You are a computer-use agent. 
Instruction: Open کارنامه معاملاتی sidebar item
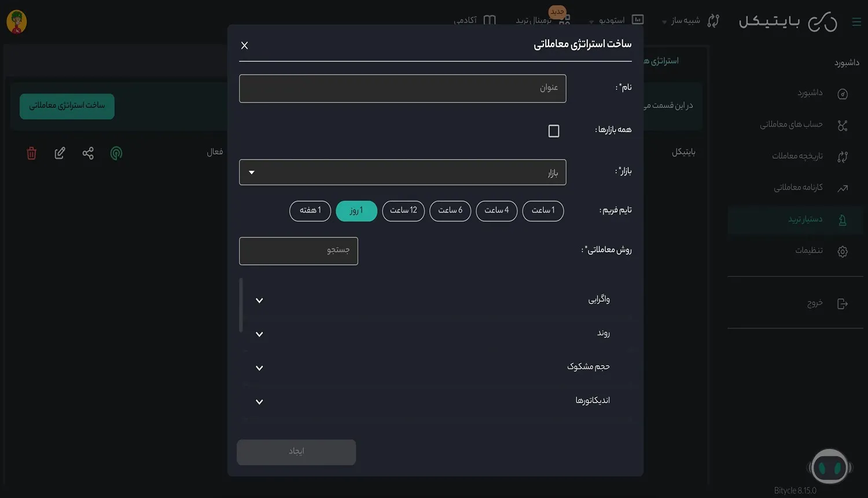(798, 187)
